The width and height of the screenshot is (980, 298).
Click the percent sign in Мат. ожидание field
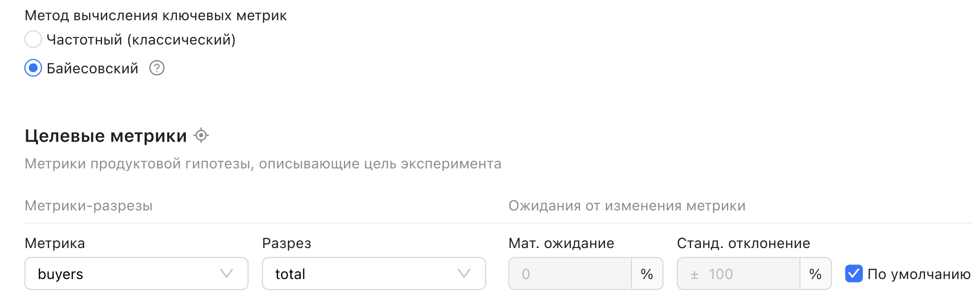[x=647, y=274]
